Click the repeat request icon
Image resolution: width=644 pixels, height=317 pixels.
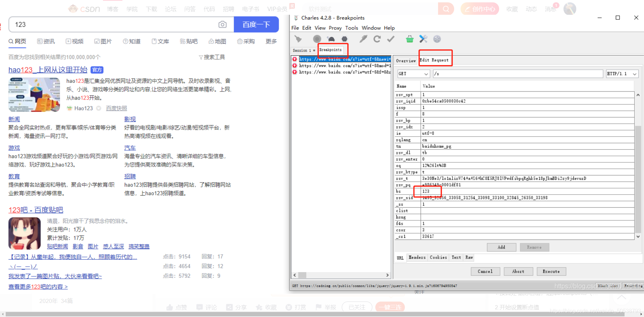tap(377, 39)
